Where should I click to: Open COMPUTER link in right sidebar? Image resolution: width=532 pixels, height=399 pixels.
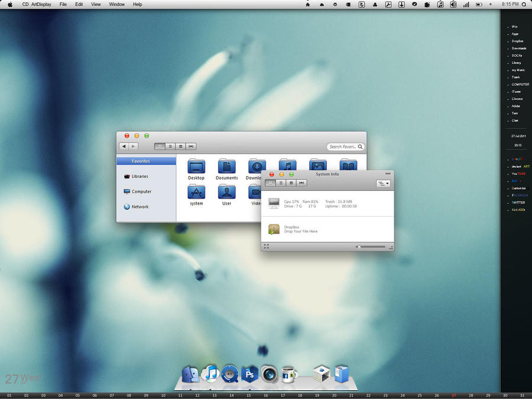pyautogui.click(x=520, y=84)
